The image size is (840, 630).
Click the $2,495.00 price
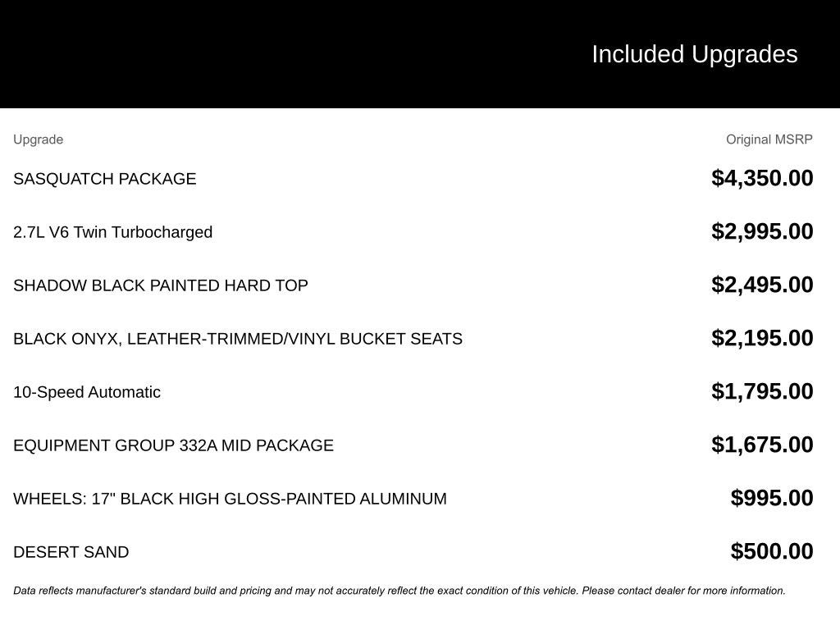(x=762, y=285)
